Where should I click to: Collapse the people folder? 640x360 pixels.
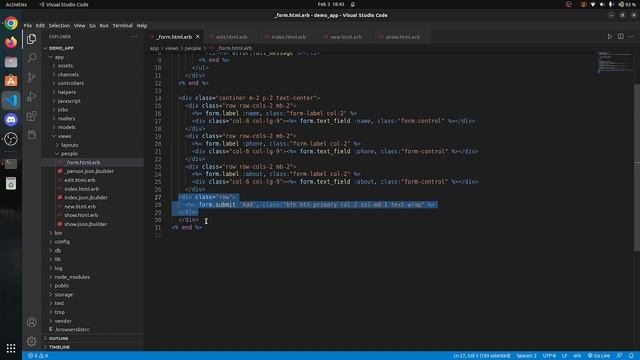pyautogui.click(x=69, y=154)
